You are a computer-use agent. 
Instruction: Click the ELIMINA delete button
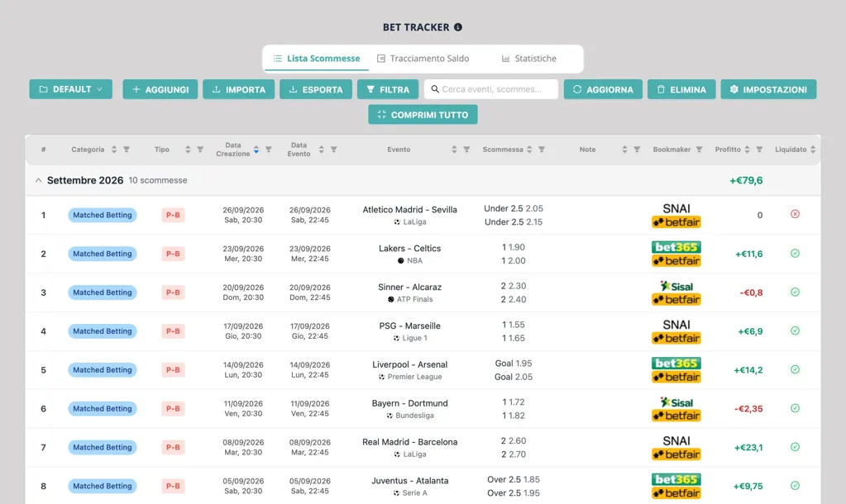(681, 89)
